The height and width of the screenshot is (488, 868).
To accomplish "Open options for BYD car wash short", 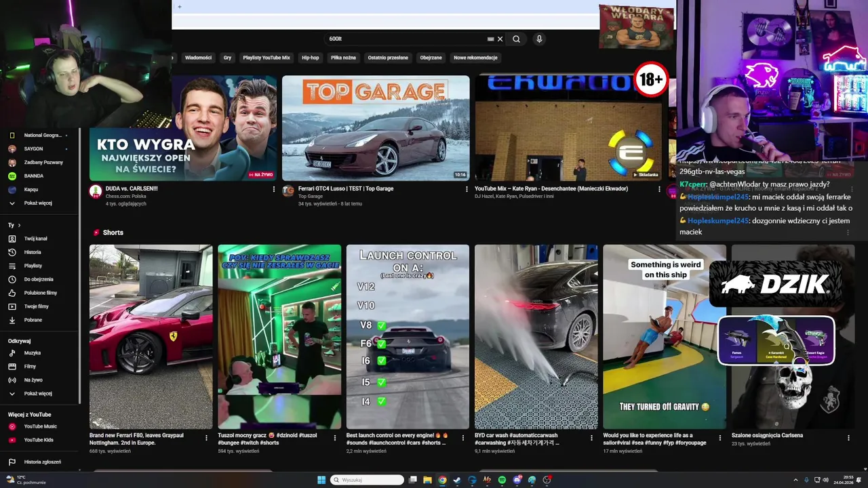I will click(x=591, y=438).
